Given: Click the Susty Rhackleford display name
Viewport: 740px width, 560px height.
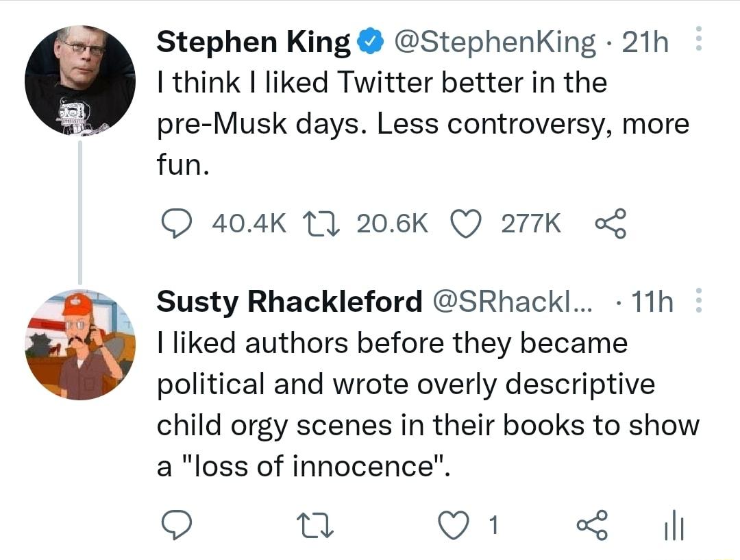Looking at the screenshot, I should pyautogui.click(x=289, y=302).
